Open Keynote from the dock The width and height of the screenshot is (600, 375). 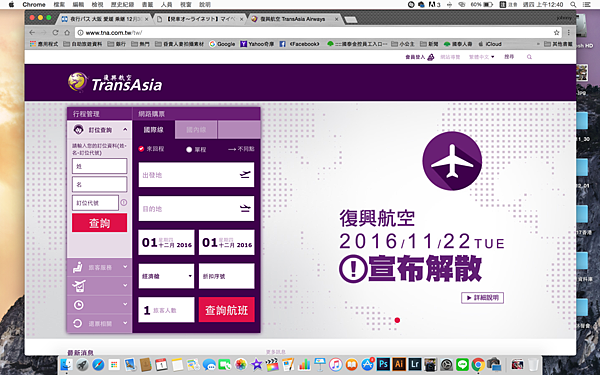click(320, 364)
